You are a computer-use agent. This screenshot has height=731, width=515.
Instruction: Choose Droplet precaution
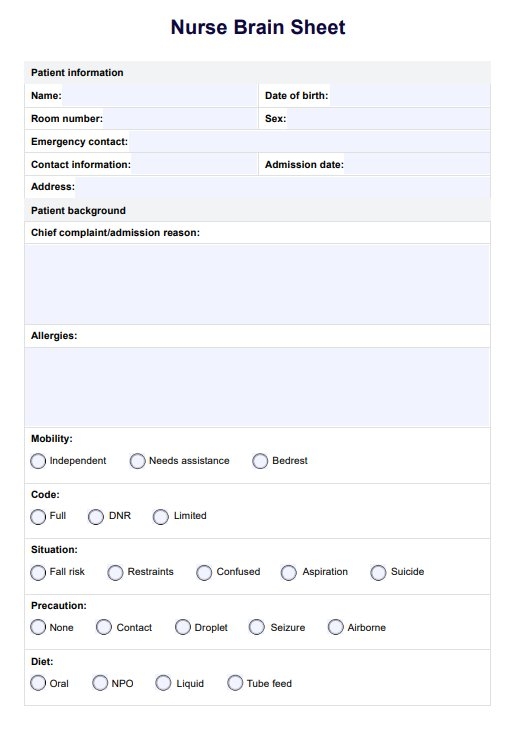[183, 627]
